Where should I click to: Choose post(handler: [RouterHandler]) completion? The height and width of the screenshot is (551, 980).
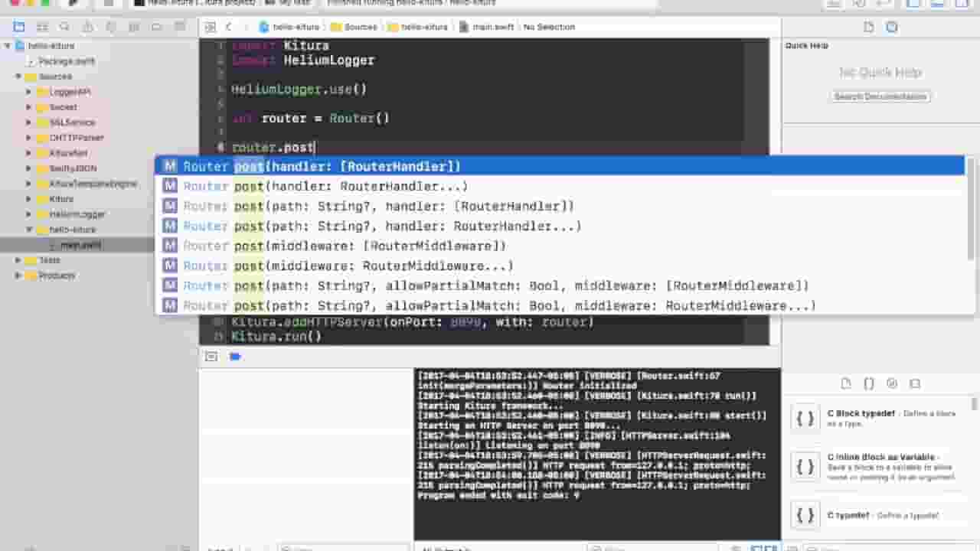point(560,166)
